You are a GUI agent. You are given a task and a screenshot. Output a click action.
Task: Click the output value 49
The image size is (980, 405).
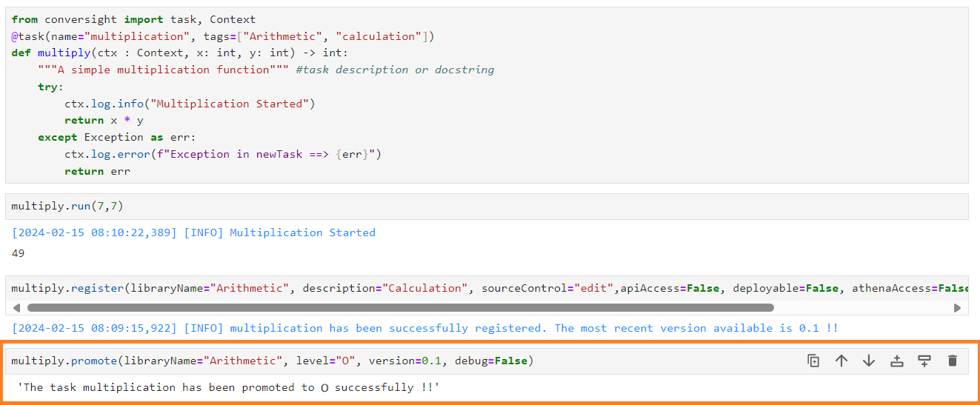pyautogui.click(x=19, y=253)
